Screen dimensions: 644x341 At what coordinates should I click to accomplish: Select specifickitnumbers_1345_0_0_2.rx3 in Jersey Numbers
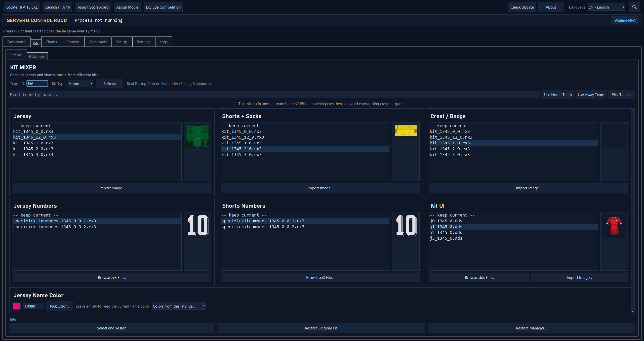97,227
